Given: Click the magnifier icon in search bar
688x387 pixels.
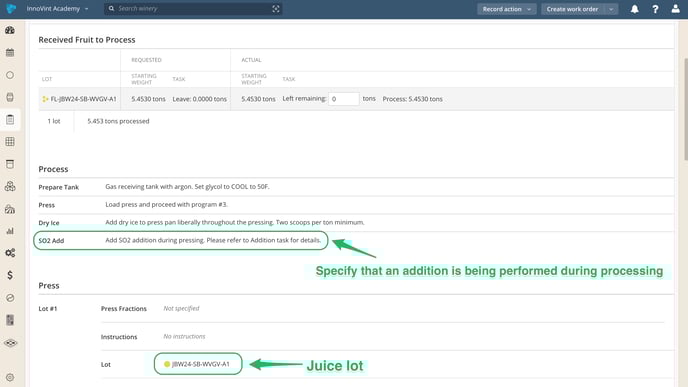Looking at the screenshot, I should 111,8.
